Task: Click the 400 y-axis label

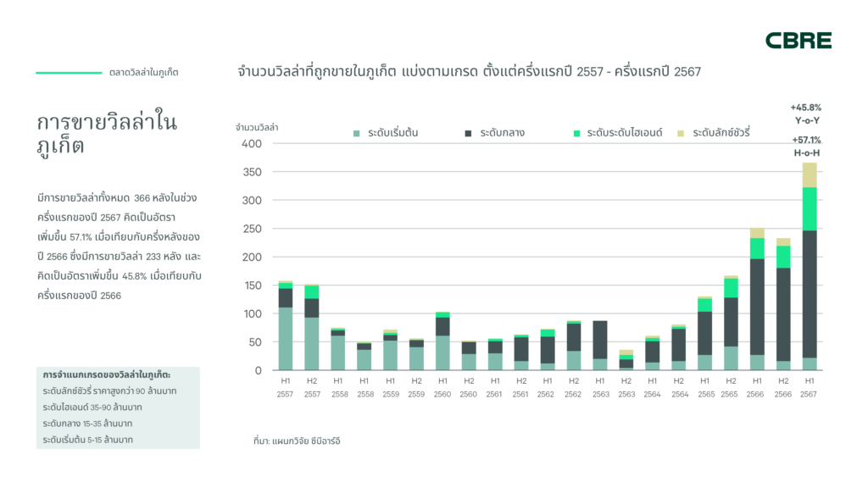Action: pos(252,143)
